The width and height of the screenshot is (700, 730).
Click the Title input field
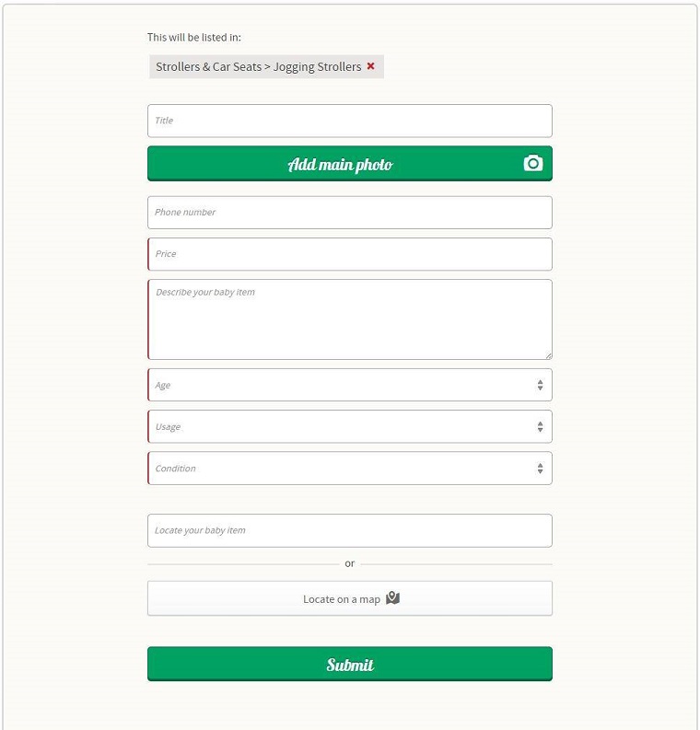[350, 121]
